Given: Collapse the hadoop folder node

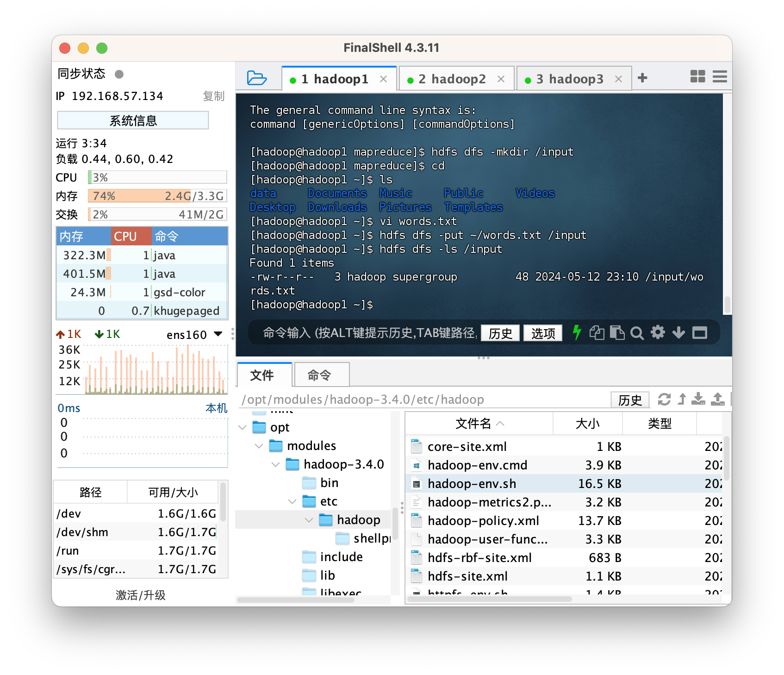Looking at the screenshot, I should [x=309, y=520].
